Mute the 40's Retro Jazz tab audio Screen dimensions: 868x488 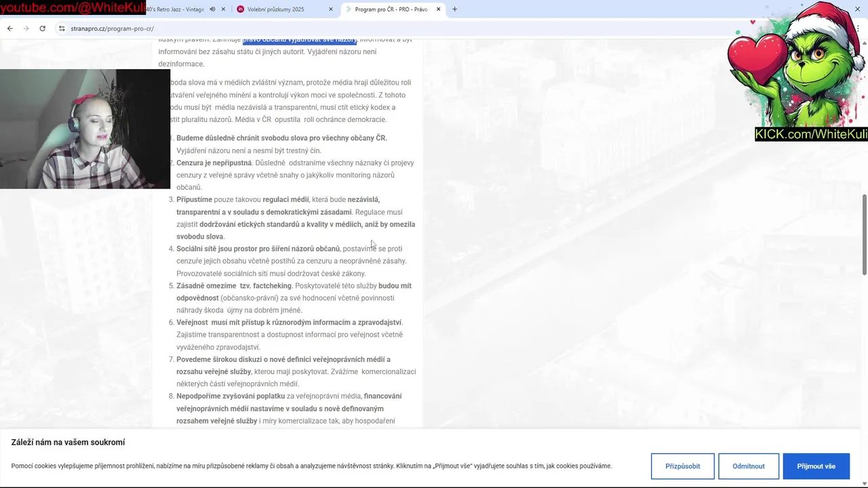[x=212, y=9]
